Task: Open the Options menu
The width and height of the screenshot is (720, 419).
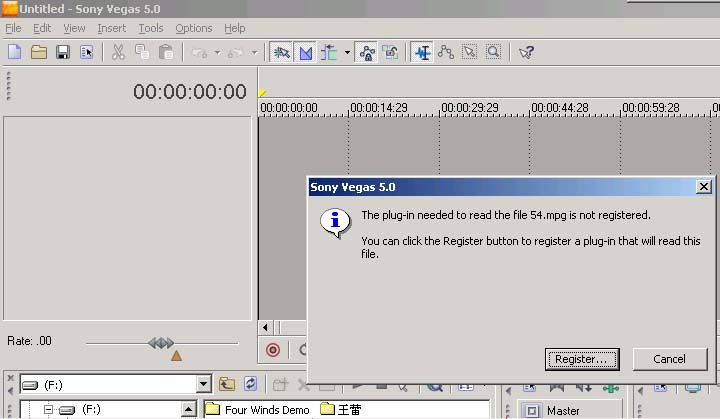Action: (193, 28)
